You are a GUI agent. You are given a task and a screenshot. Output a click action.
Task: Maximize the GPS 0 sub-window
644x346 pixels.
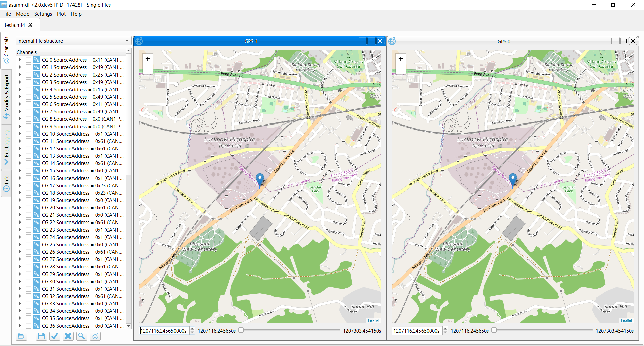coord(624,41)
